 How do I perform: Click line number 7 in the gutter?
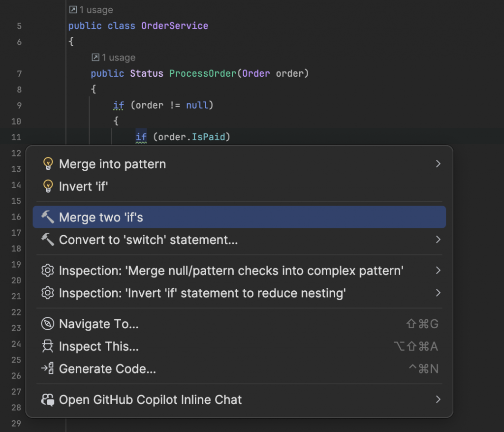tap(19, 74)
